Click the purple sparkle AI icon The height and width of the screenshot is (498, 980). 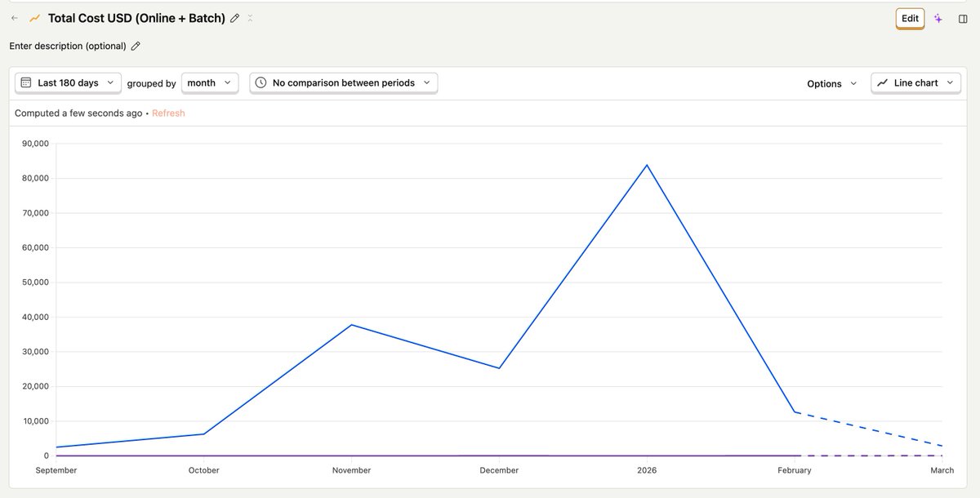click(x=938, y=19)
